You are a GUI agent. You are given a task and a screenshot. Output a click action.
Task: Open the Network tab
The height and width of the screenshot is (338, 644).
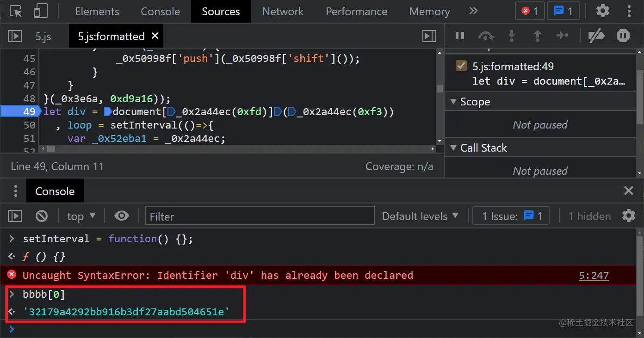[x=283, y=12]
